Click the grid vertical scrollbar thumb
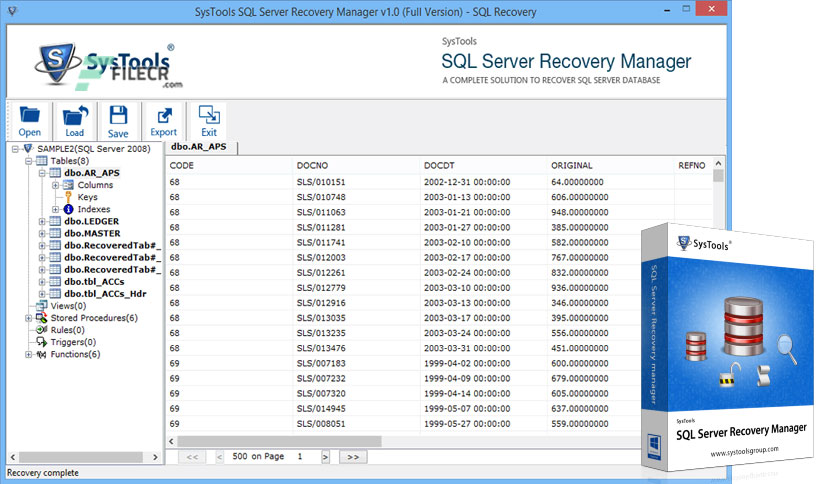 click(718, 176)
